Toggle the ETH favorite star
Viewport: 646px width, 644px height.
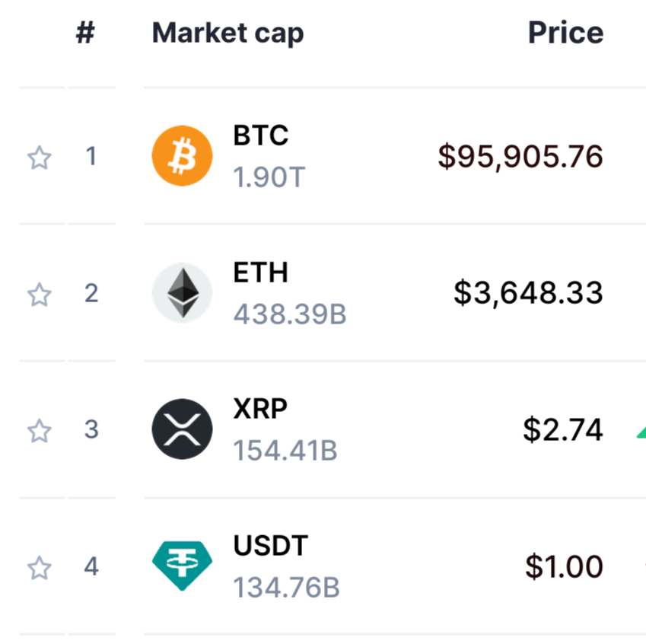coord(39,295)
